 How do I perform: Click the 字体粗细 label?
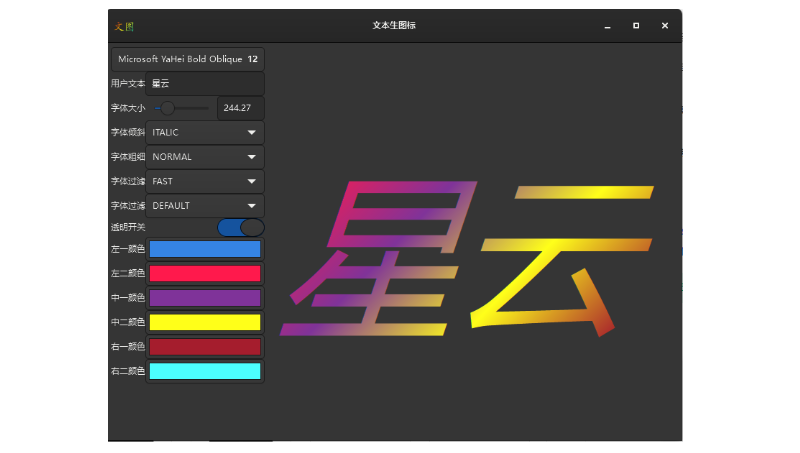click(128, 157)
